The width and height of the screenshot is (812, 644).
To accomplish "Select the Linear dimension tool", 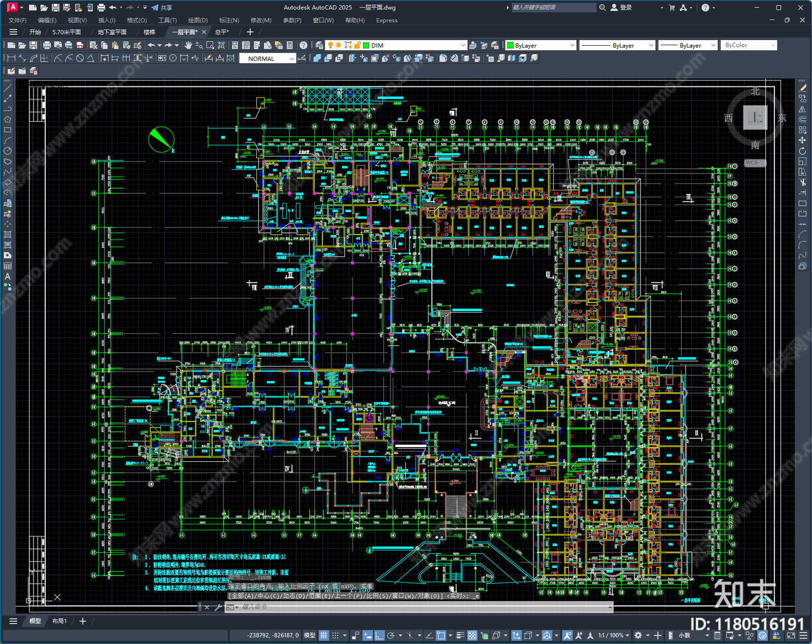I will click(x=11, y=58).
